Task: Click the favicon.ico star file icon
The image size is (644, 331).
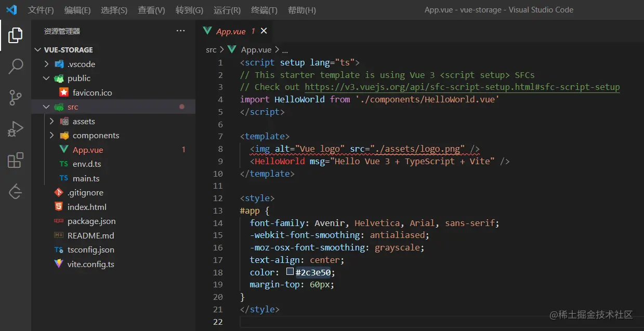Action: 64,92
